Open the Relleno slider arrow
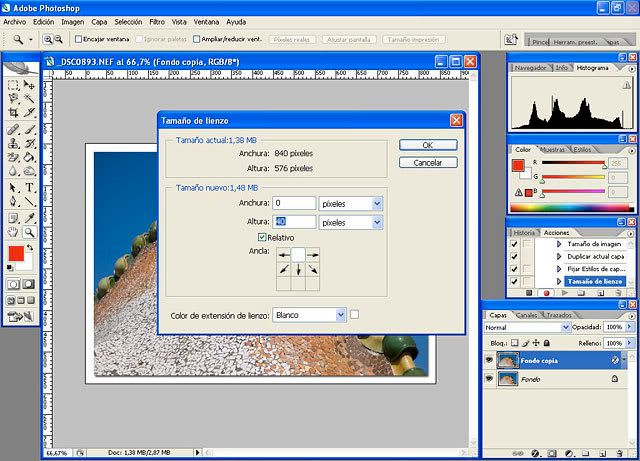 pos(629,343)
